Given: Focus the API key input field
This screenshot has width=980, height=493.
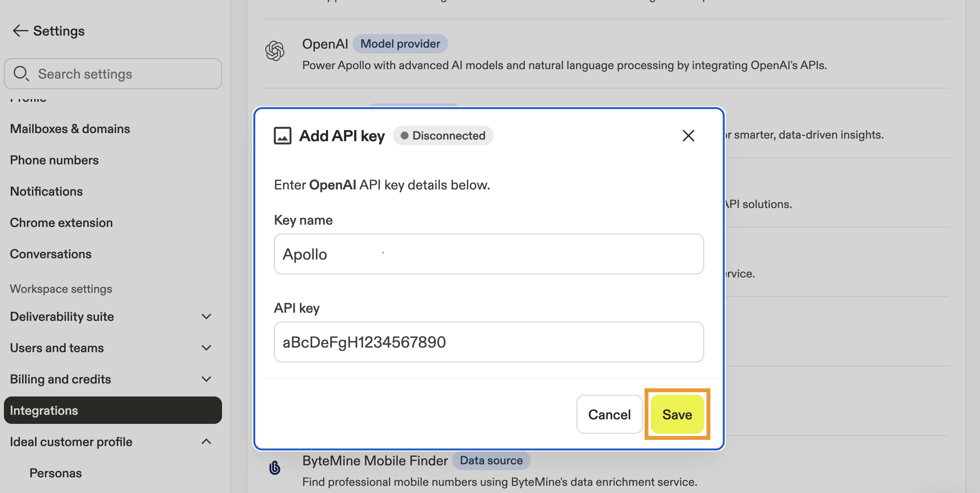Looking at the screenshot, I should coord(488,342).
